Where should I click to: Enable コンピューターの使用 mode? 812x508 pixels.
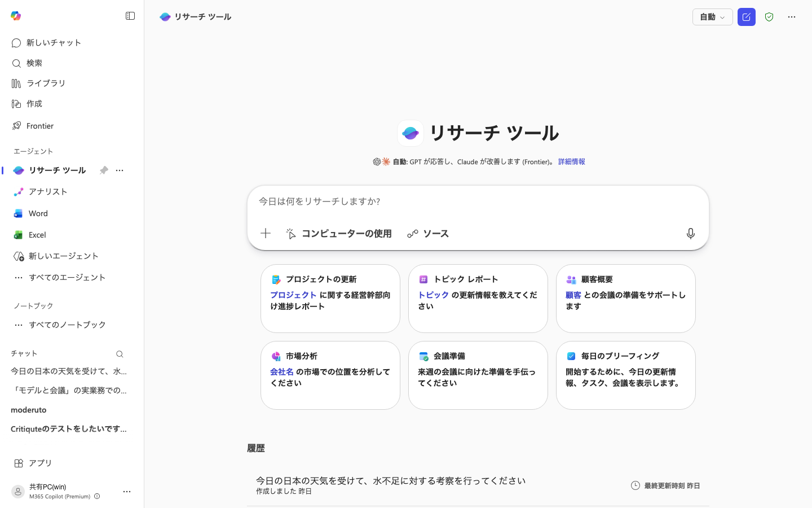pos(339,233)
